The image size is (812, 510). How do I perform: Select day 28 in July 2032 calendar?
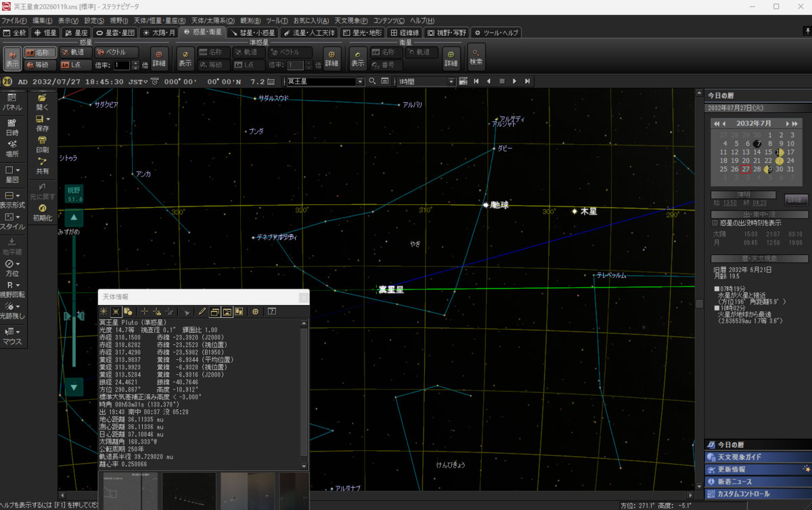point(757,169)
